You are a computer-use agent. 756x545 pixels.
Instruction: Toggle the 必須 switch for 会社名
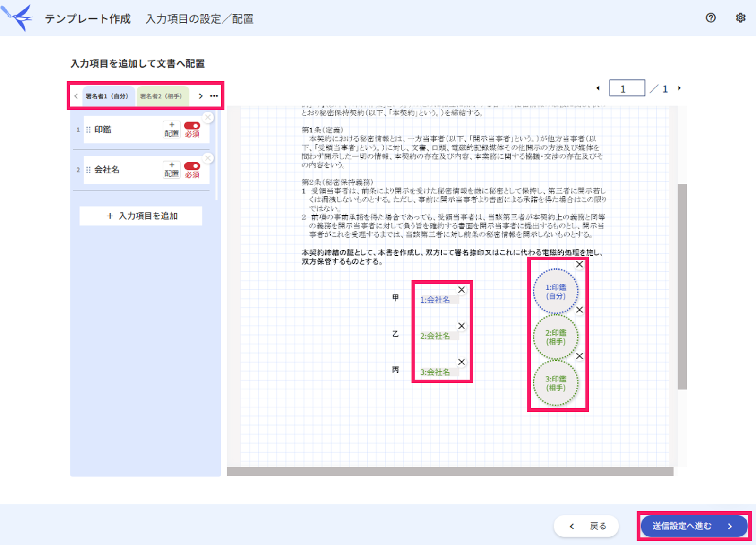tap(192, 166)
